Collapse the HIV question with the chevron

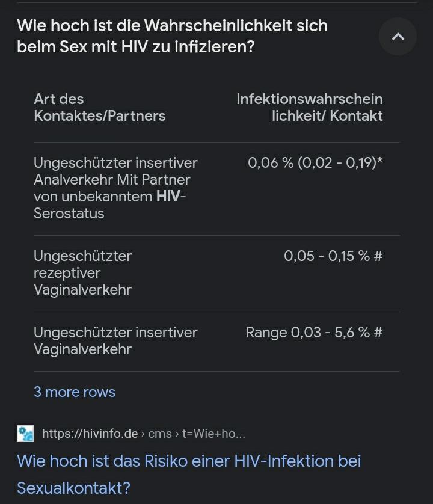click(398, 37)
